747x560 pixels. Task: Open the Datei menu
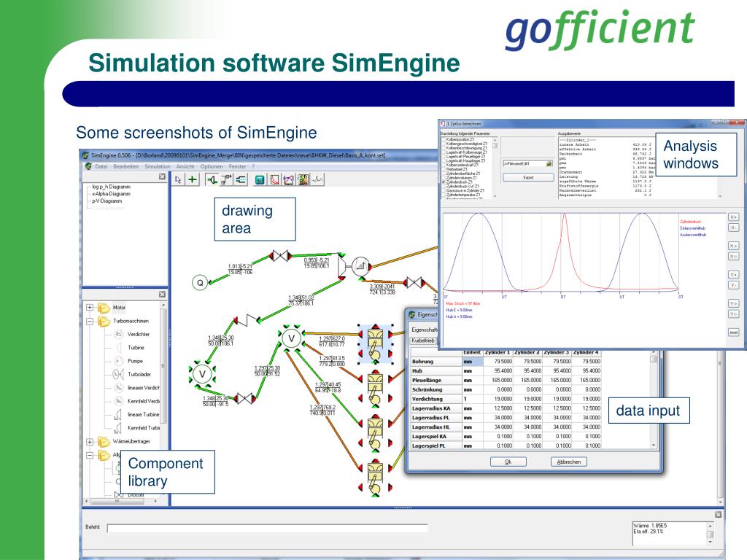tap(101, 167)
